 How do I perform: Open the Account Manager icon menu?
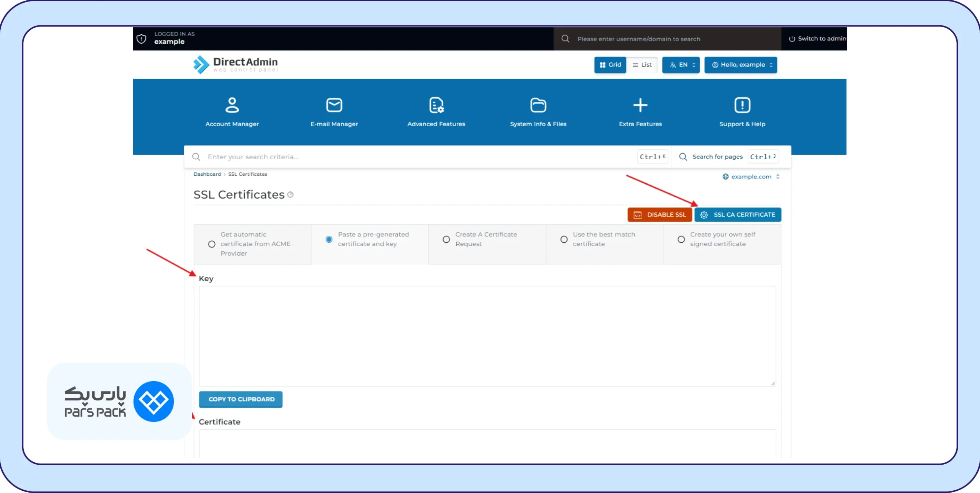(232, 105)
